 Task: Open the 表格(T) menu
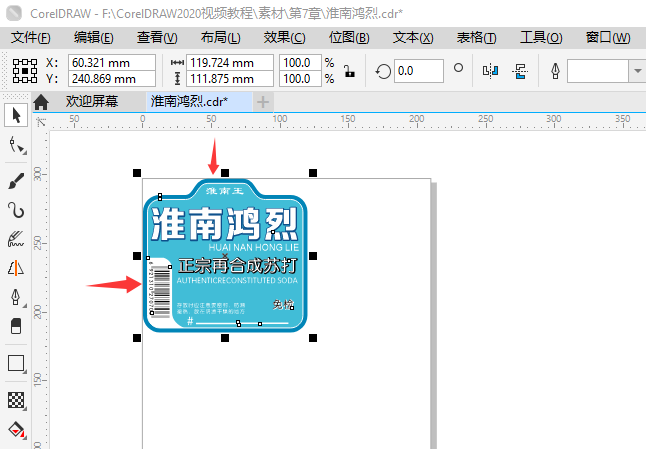point(476,37)
